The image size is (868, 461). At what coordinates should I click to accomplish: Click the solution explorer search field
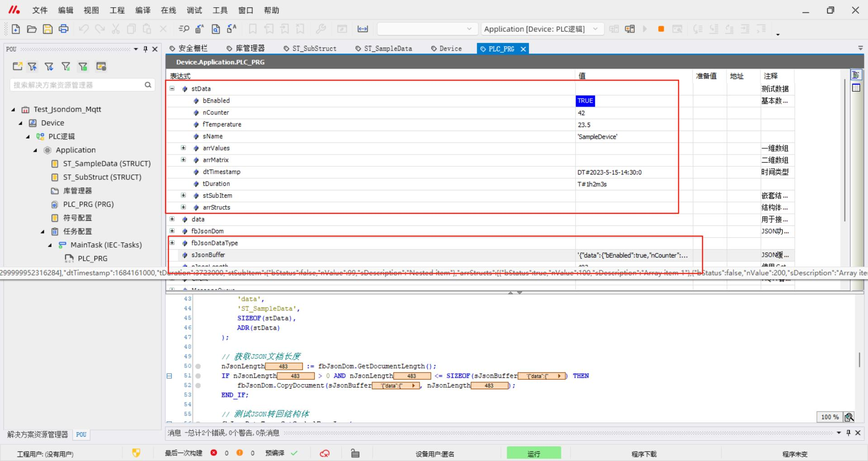coord(77,85)
